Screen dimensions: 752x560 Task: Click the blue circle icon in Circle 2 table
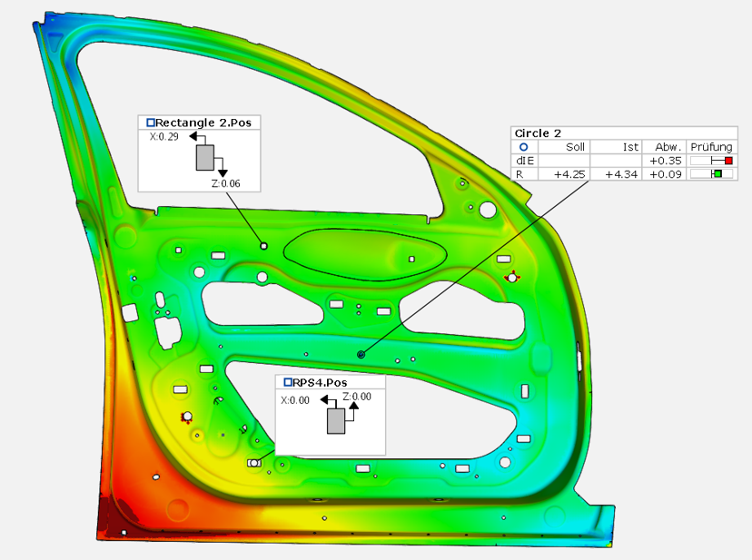point(523,146)
